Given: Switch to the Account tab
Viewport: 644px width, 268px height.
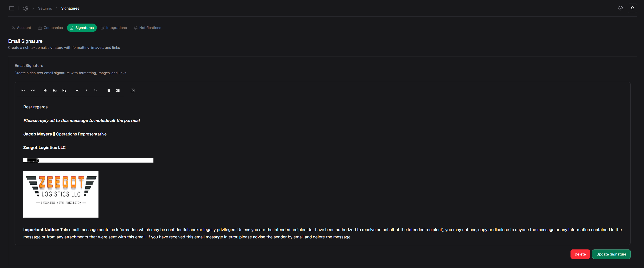Looking at the screenshot, I should pos(21,28).
